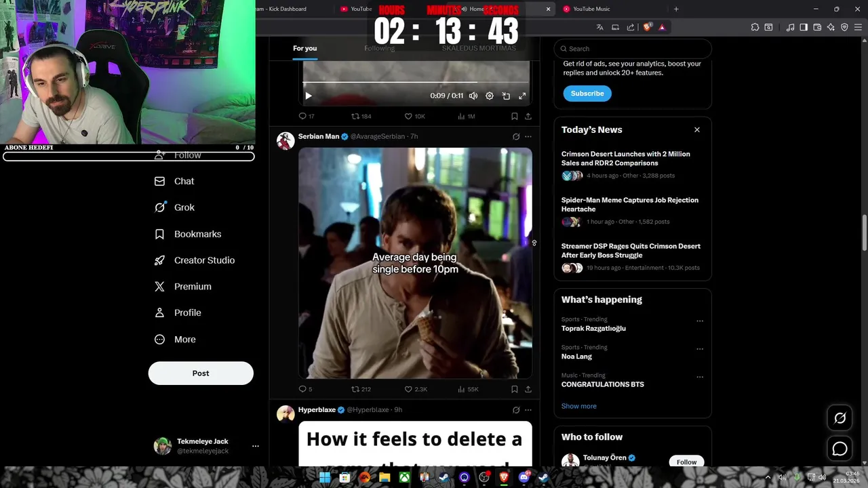Open the Streamer DSP Rages Quits story
Viewport: 868px width, 488px height.
click(631, 251)
